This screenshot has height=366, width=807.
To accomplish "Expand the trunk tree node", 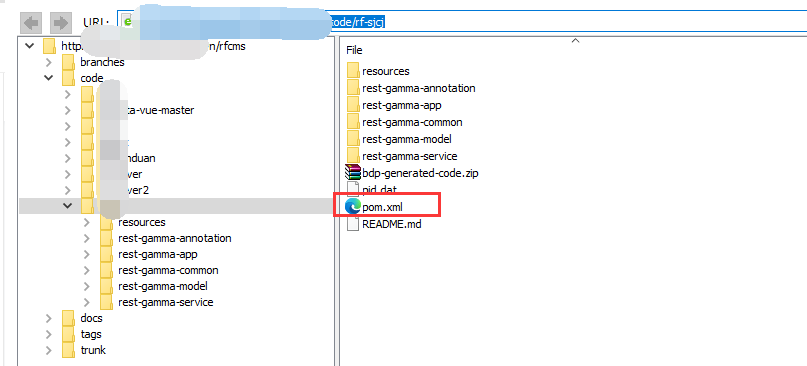I will point(48,350).
